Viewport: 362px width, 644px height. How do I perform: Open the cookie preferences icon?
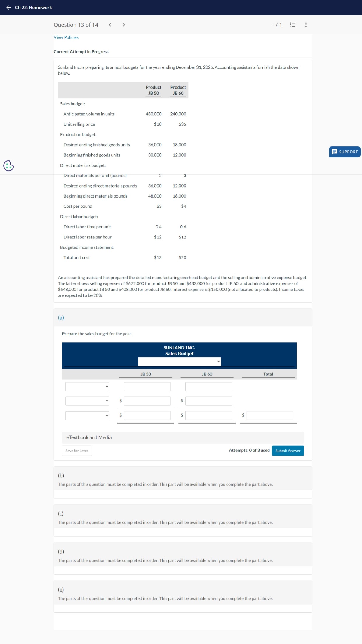click(8, 166)
